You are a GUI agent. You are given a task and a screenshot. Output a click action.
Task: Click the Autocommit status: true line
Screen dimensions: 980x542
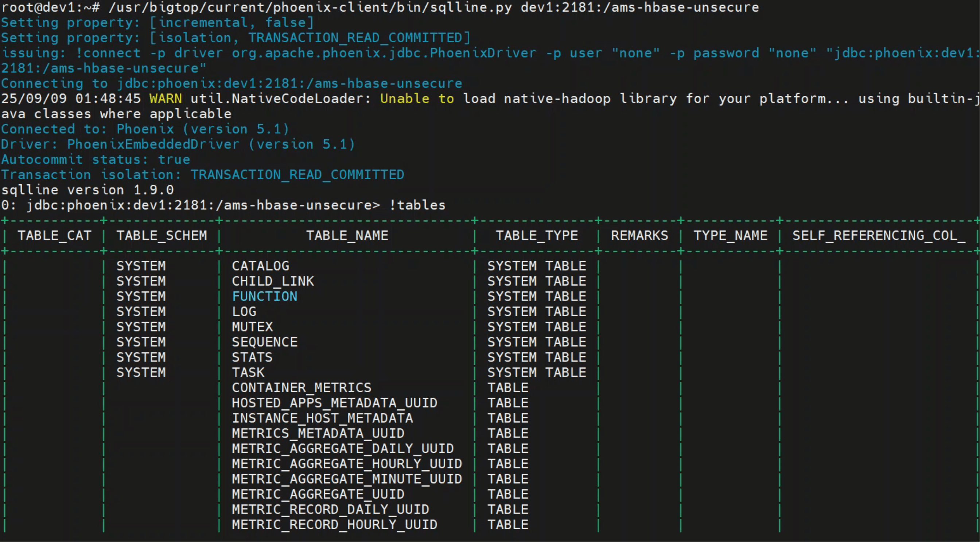96,160
